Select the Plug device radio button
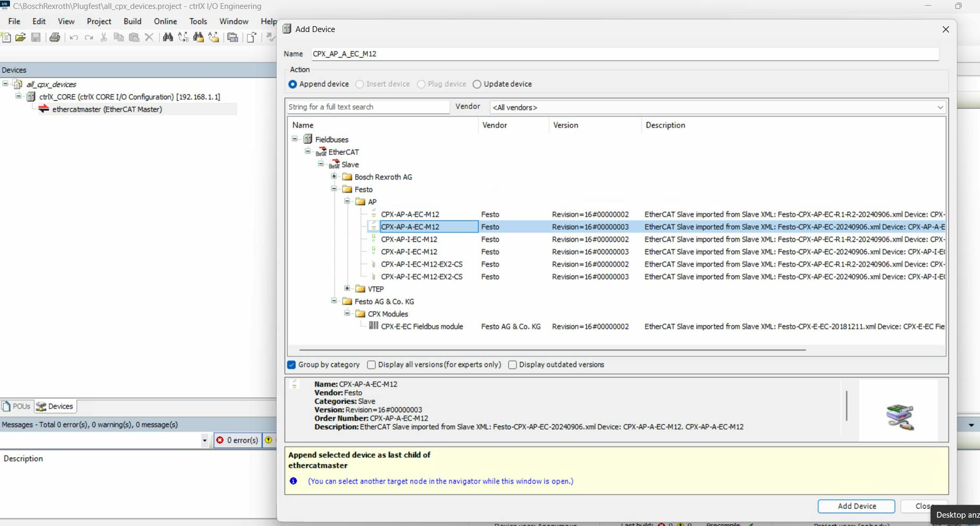 coord(421,84)
